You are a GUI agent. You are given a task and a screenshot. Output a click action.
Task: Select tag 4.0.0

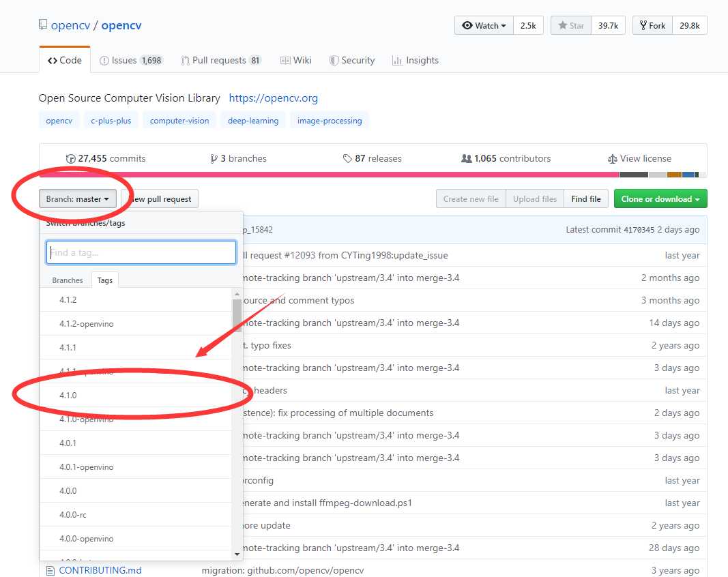pyautogui.click(x=135, y=490)
